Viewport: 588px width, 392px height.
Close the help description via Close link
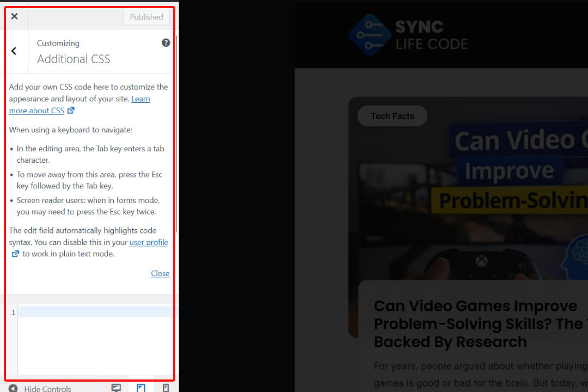(160, 273)
